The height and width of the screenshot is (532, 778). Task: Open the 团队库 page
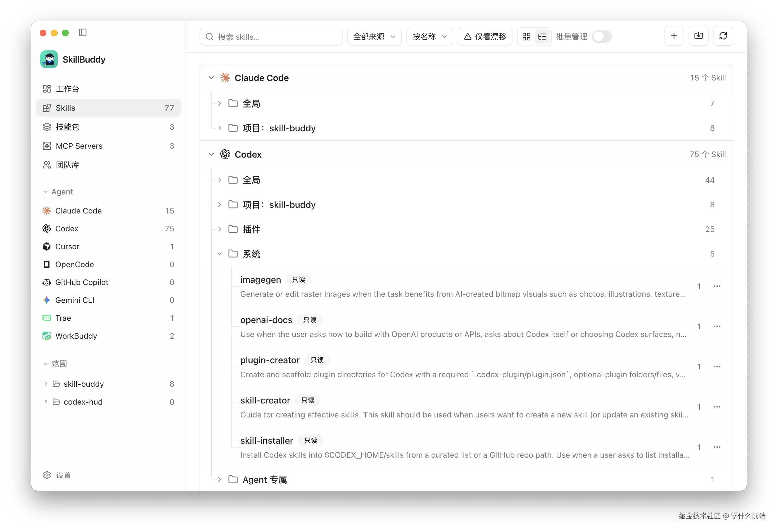[108, 165]
